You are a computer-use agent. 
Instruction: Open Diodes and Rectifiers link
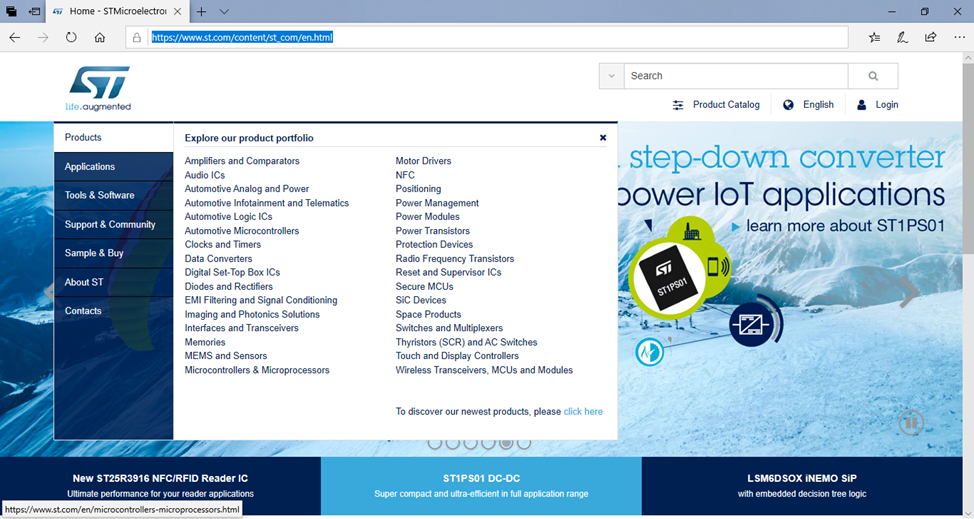click(x=229, y=286)
